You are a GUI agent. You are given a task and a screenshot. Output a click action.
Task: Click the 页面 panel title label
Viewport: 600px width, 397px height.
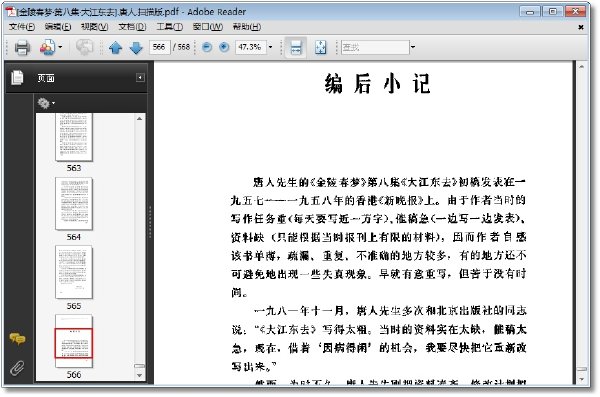tap(46, 78)
